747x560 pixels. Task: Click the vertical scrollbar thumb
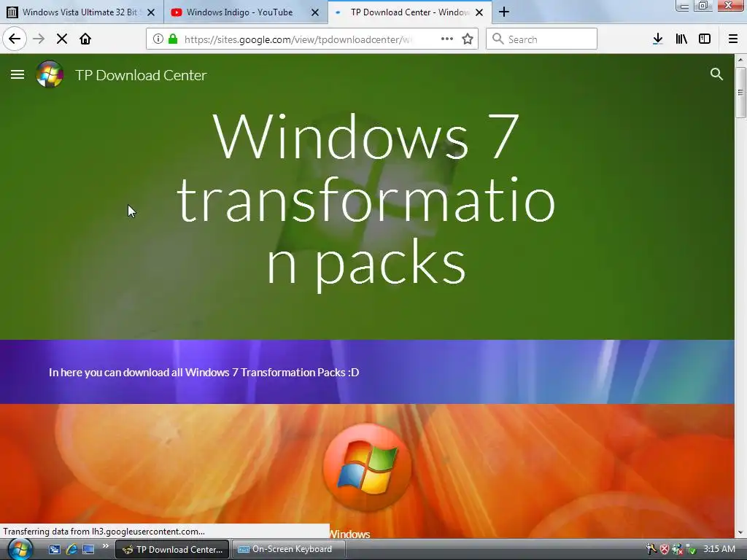[740, 93]
